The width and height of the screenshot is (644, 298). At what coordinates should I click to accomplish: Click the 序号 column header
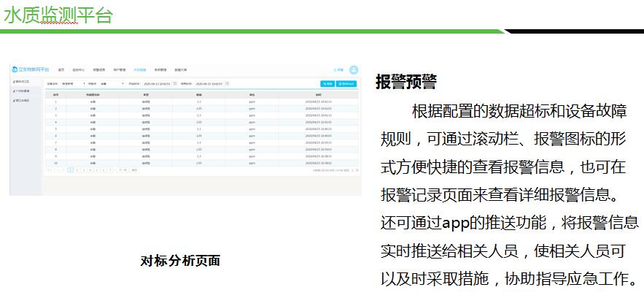pyautogui.click(x=56, y=95)
